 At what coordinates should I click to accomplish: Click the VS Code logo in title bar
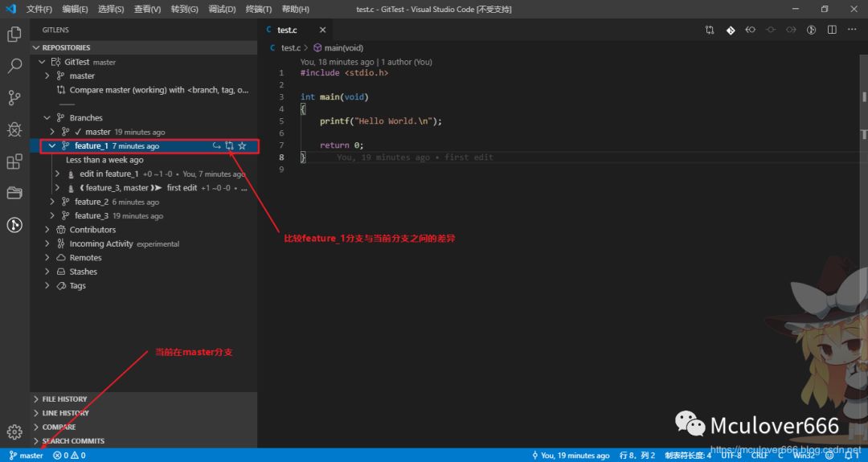[11, 9]
